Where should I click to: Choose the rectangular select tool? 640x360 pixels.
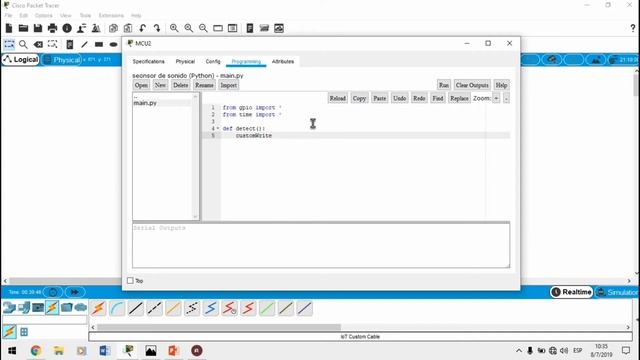[x=9, y=44]
